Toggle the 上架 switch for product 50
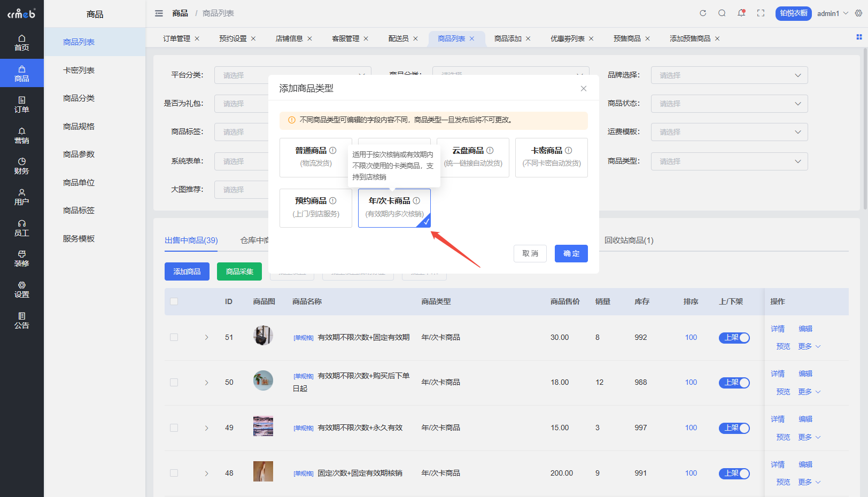 734,383
